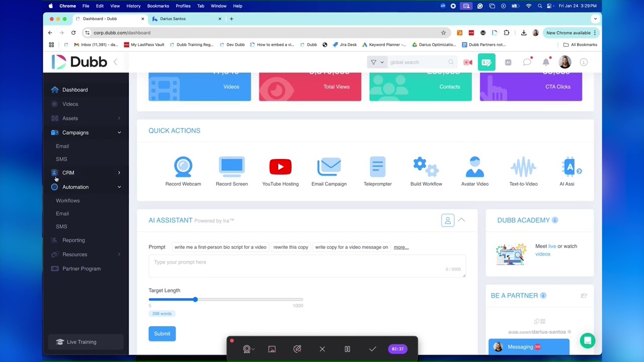Open SMS under Campaigns

coord(61,159)
